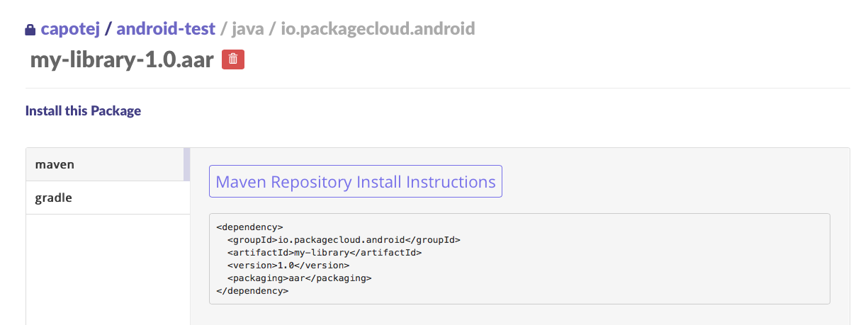The image size is (868, 325).
Task: Click the artifactId my-library line
Action: click(x=325, y=252)
